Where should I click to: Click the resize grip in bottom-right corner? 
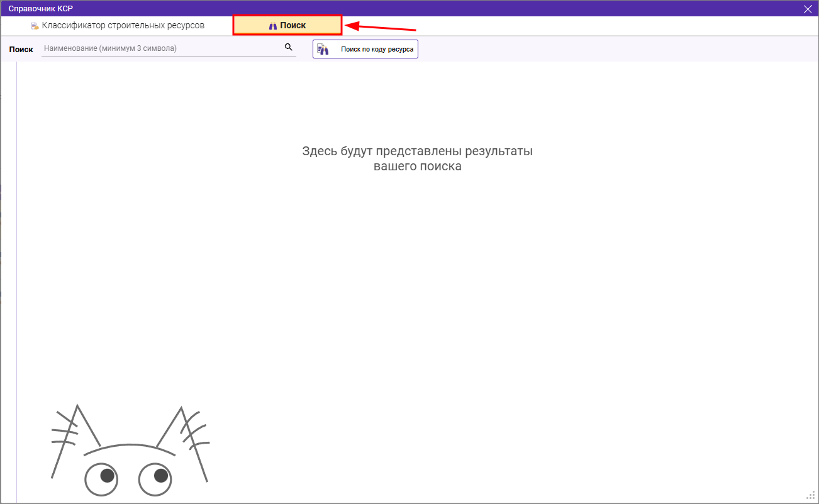pyautogui.click(x=810, y=495)
